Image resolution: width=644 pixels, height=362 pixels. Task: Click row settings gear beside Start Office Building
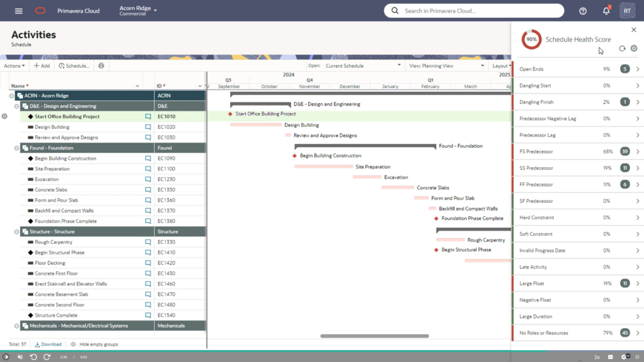5,116
